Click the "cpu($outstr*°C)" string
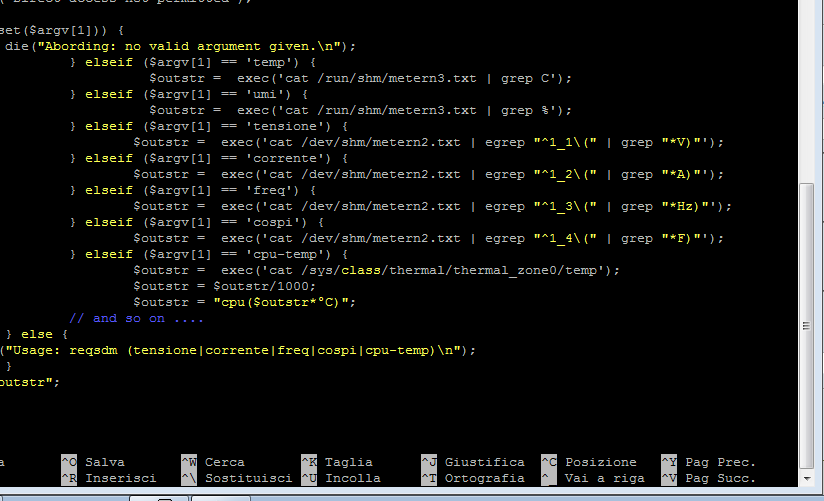The width and height of the screenshot is (824, 501). 281,303
